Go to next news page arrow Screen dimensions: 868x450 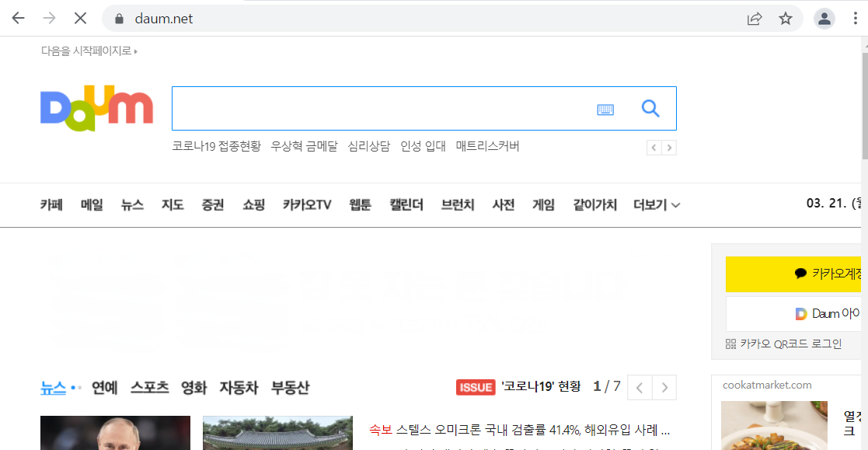(664, 388)
